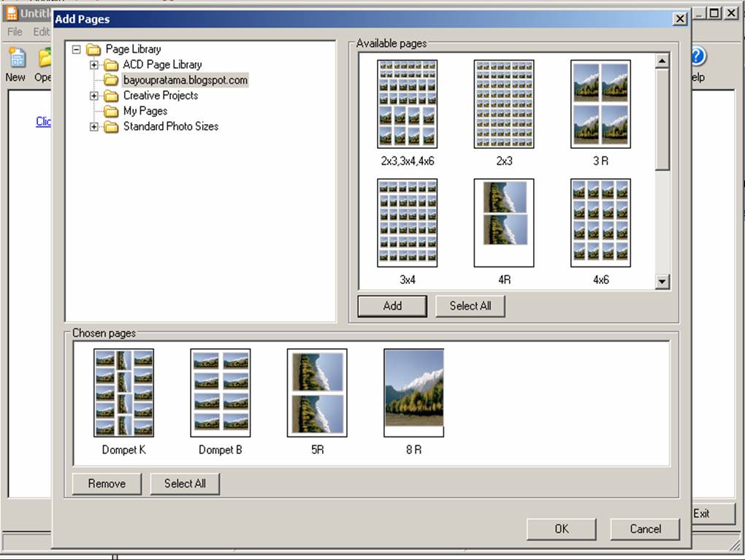The height and width of the screenshot is (560, 745).
Task: Expand the ACD Page Library tree node
Action: (x=93, y=64)
